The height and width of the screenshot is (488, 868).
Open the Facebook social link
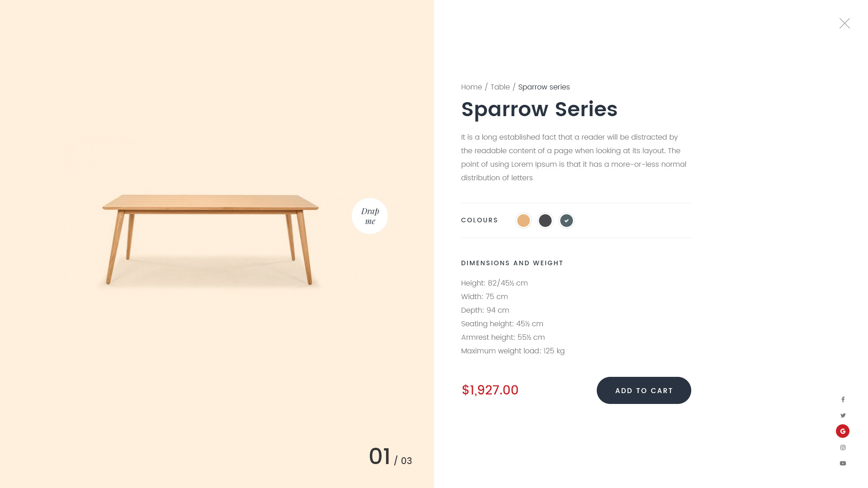(x=843, y=399)
